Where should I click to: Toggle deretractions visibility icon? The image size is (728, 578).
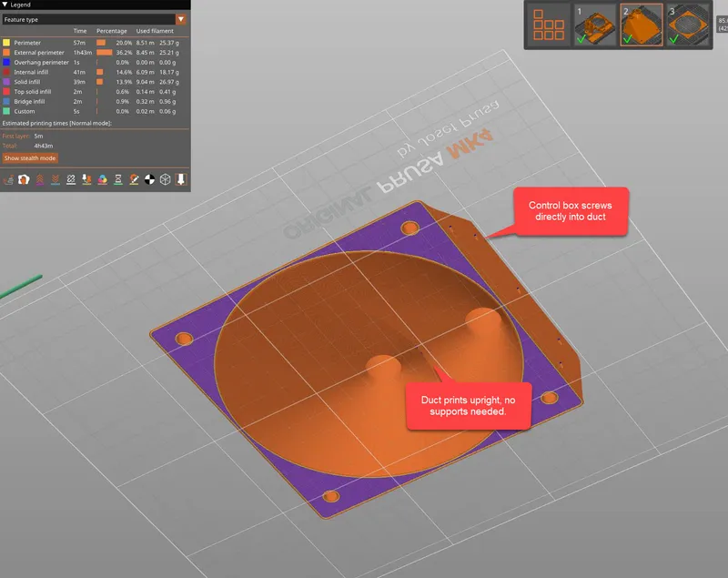(x=56, y=179)
